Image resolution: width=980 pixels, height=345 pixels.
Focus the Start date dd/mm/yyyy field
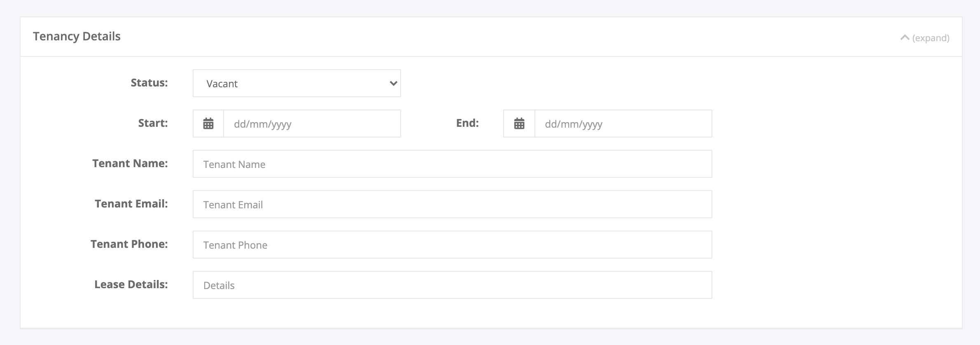312,124
